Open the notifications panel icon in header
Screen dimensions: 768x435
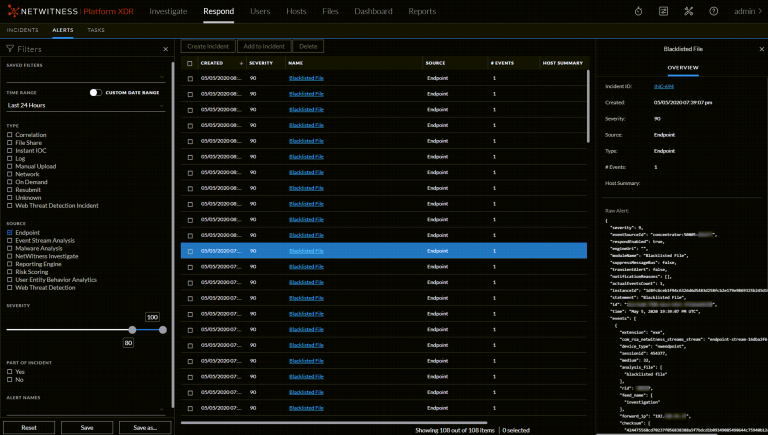coord(663,11)
